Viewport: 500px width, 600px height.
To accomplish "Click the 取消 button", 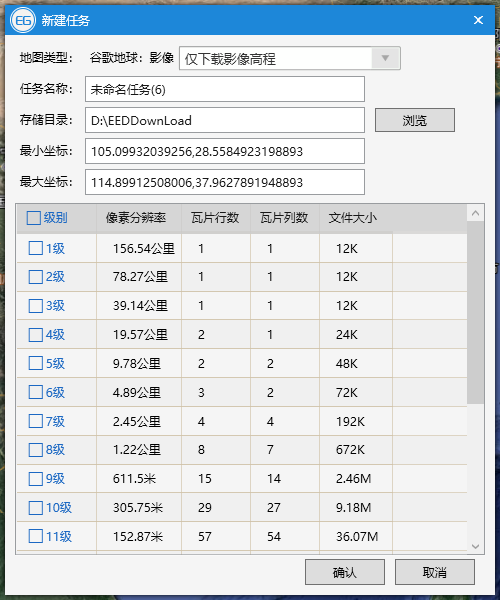I will [x=435, y=572].
